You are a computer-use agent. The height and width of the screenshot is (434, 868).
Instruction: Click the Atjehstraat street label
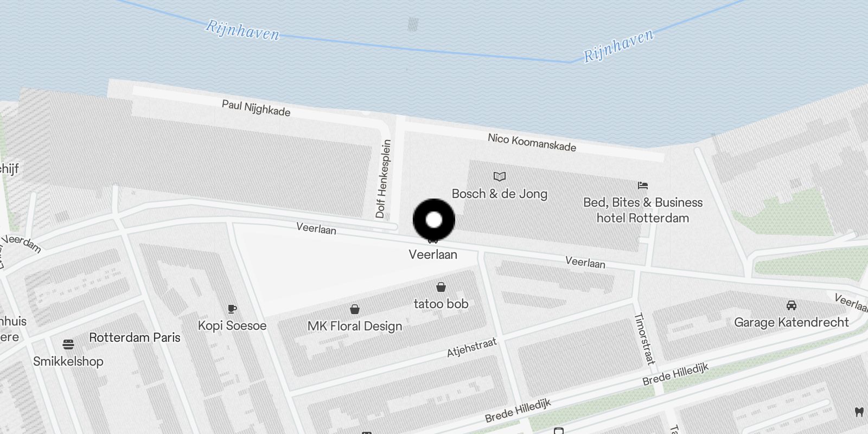pos(472,348)
